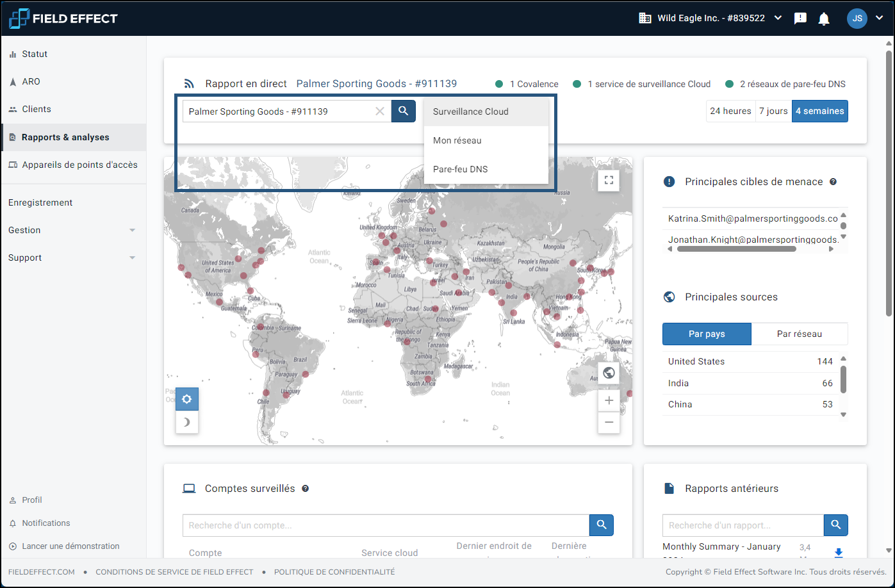Open the notifications bell in header

point(824,19)
